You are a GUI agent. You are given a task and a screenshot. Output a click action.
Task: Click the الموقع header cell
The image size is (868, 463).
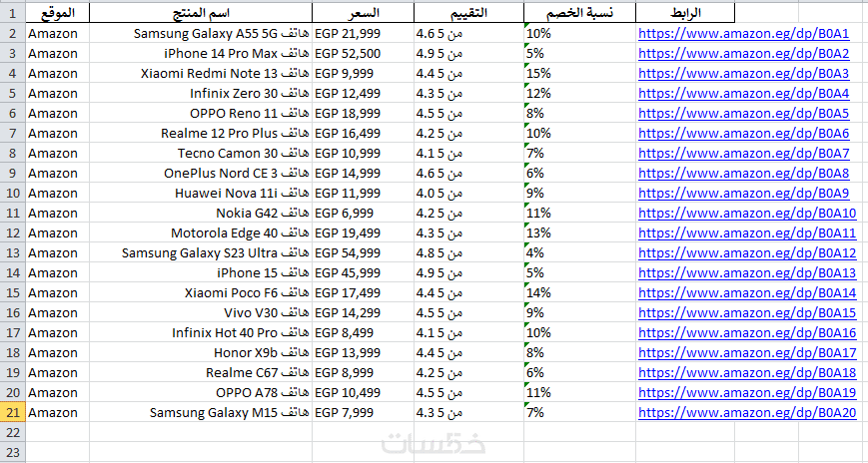(x=58, y=13)
